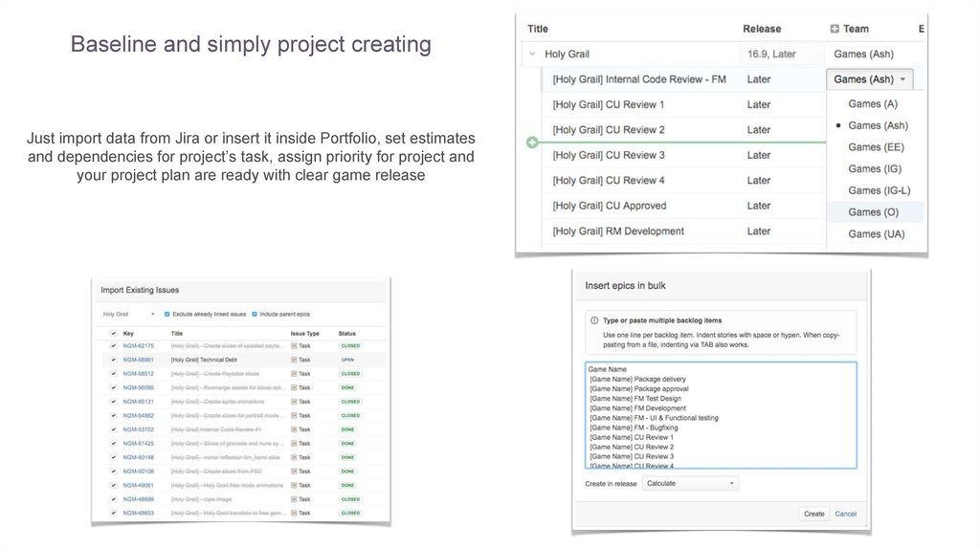The height and width of the screenshot is (549, 980).
Task: Uncheck issue NGM-56095 checkbox
Action: click(x=113, y=387)
